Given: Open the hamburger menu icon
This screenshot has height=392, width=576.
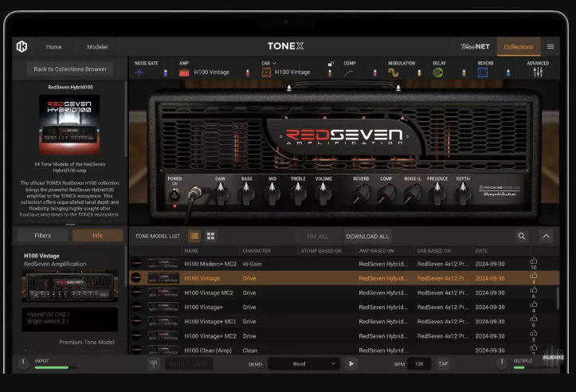Looking at the screenshot, I should tap(551, 46).
